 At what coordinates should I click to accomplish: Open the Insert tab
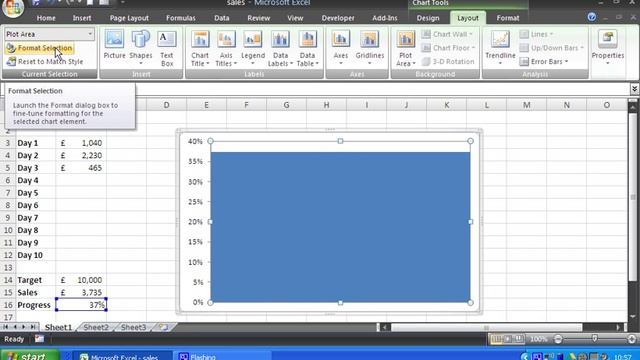pyautogui.click(x=82, y=18)
